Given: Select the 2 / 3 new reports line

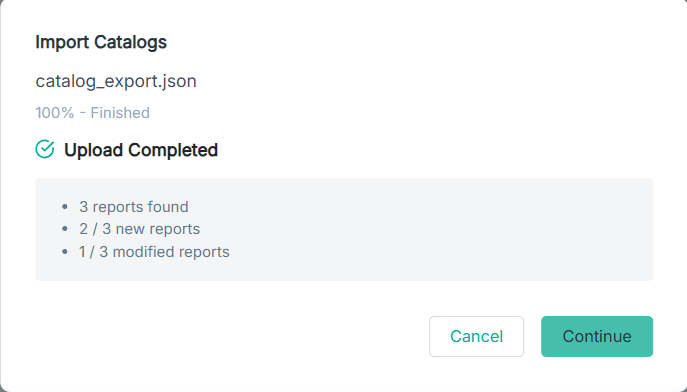Looking at the screenshot, I should tap(139, 229).
